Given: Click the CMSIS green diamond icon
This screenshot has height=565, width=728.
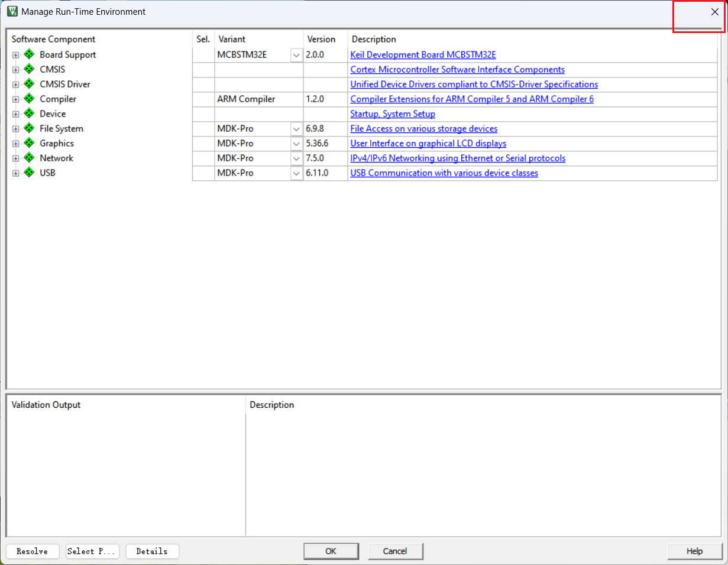Looking at the screenshot, I should (x=30, y=69).
